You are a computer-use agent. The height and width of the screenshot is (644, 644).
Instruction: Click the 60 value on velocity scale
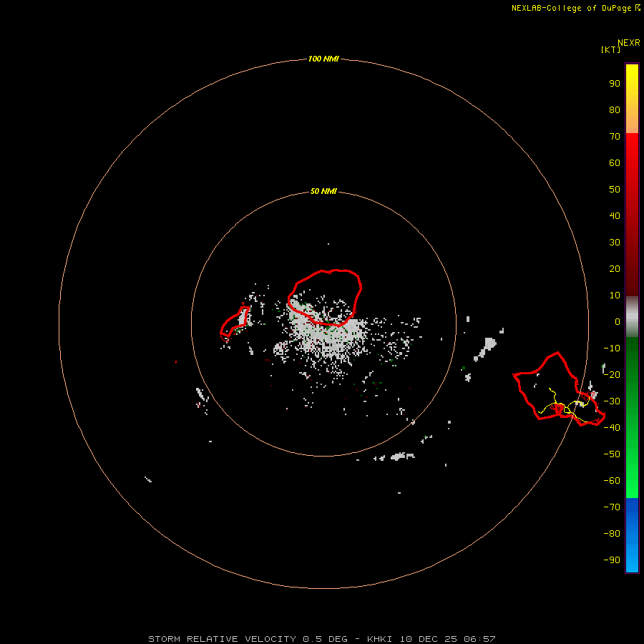click(615, 163)
